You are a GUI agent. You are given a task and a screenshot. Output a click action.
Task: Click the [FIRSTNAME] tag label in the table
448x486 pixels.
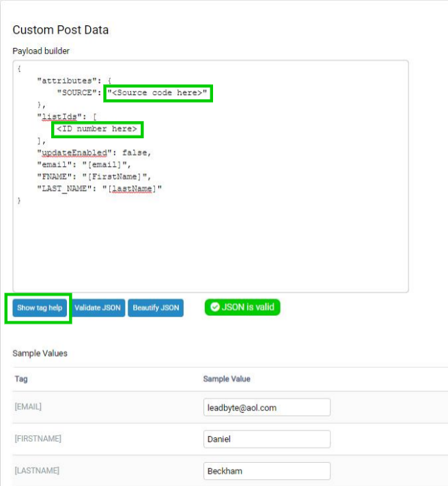tap(38, 439)
